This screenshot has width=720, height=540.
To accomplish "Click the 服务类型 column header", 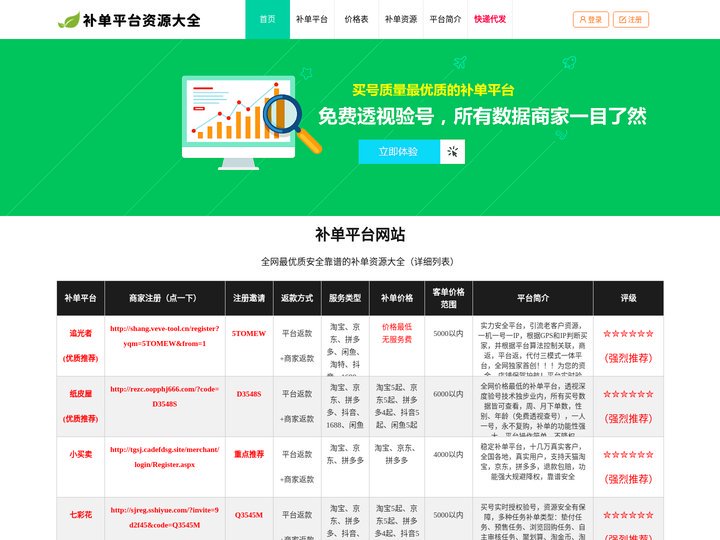I will 345,298.
